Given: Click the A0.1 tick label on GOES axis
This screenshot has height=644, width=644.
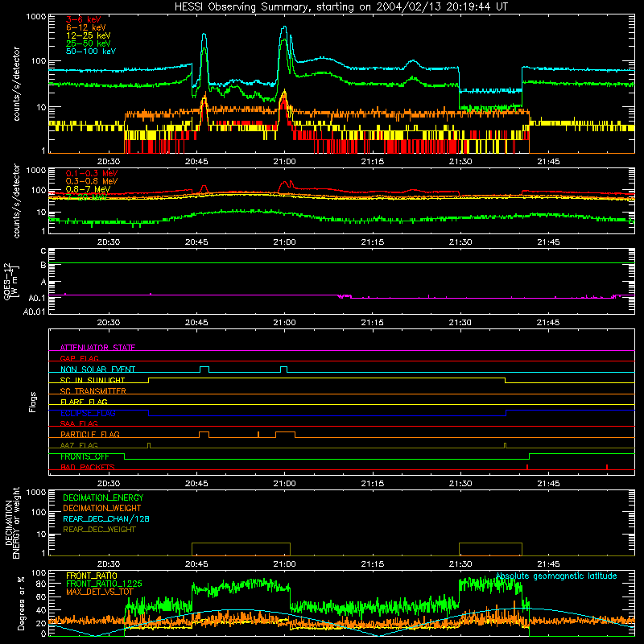Looking at the screenshot, I should 36,298.
